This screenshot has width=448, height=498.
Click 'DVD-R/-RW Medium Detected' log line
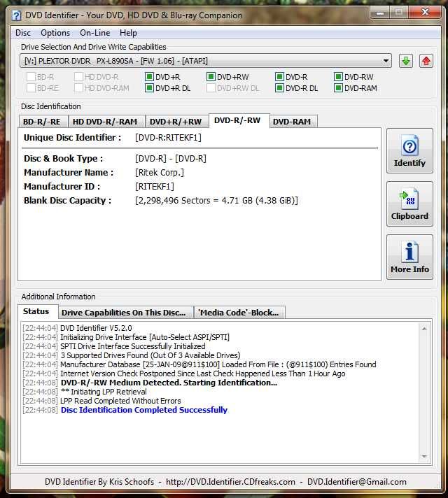169,383
